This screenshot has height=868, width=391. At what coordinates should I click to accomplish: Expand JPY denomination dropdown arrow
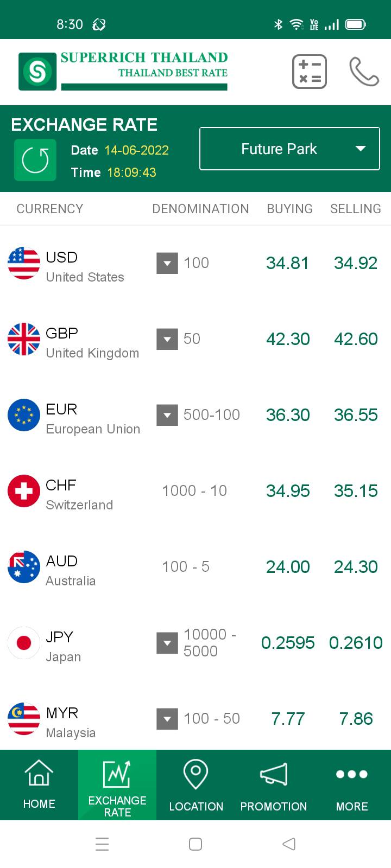coord(167,643)
